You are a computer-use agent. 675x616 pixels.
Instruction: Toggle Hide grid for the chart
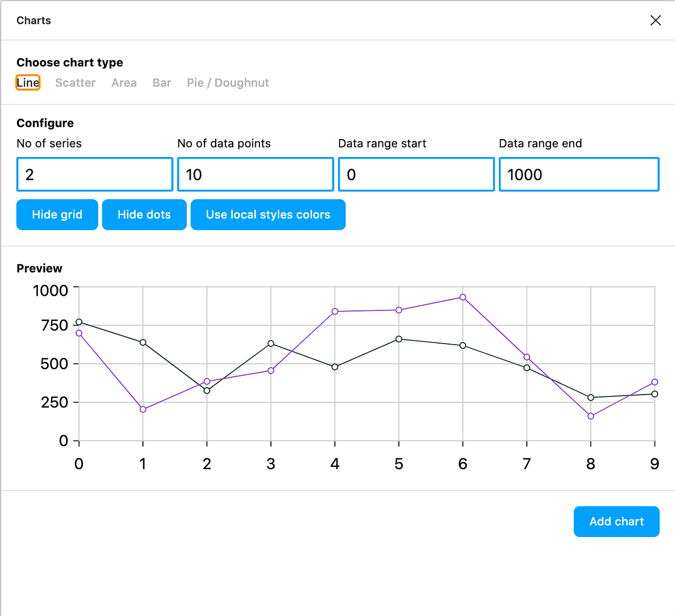coord(56,214)
